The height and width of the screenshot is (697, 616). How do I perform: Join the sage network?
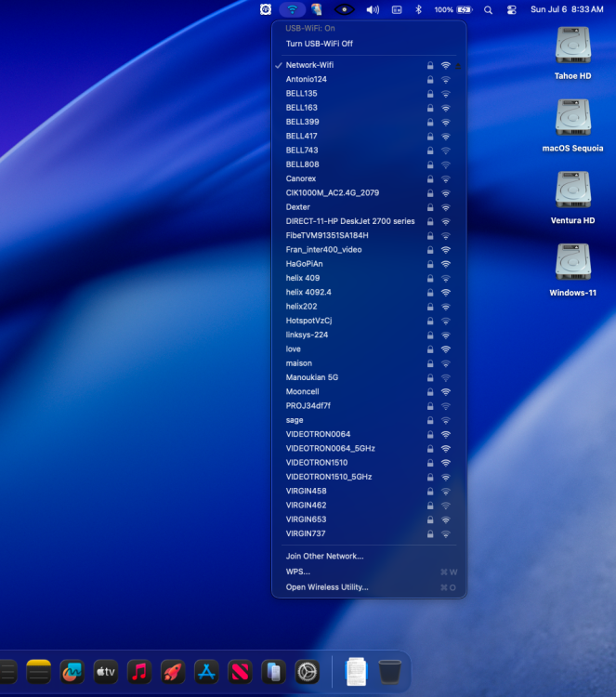(x=369, y=420)
